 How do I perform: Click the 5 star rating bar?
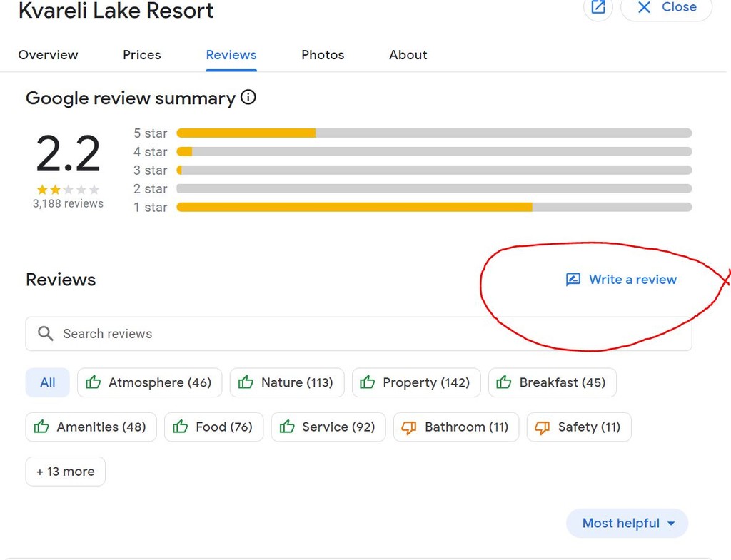coord(434,133)
